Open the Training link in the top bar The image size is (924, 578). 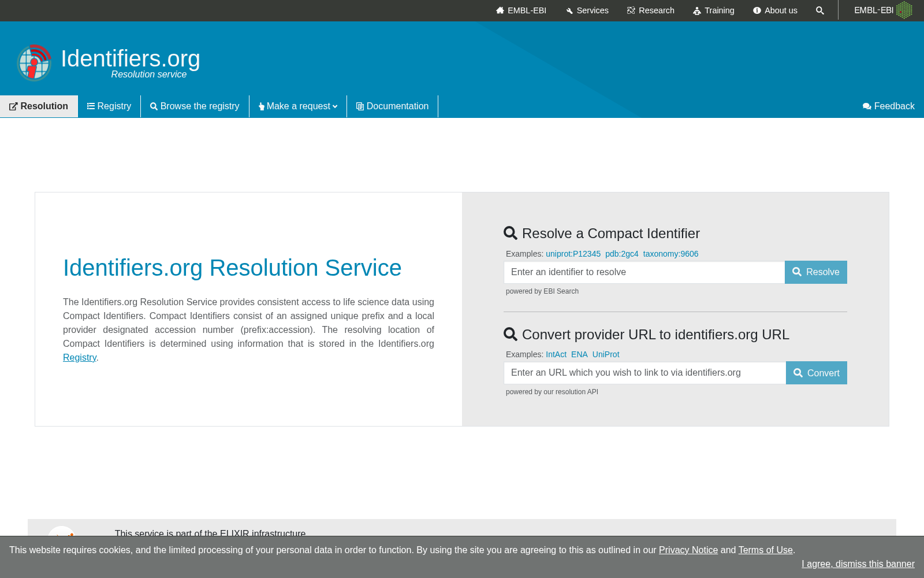714,10
